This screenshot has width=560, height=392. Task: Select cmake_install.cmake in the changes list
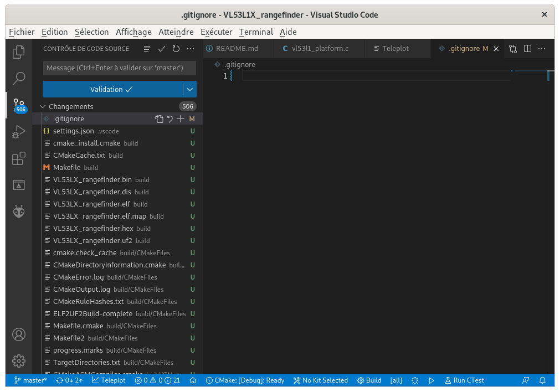tap(118, 143)
